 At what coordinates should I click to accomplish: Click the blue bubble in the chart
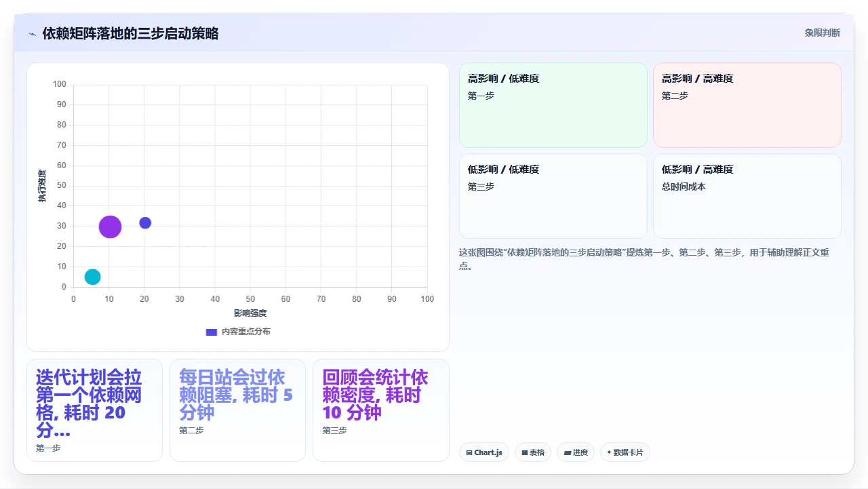(x=145, y=222)
